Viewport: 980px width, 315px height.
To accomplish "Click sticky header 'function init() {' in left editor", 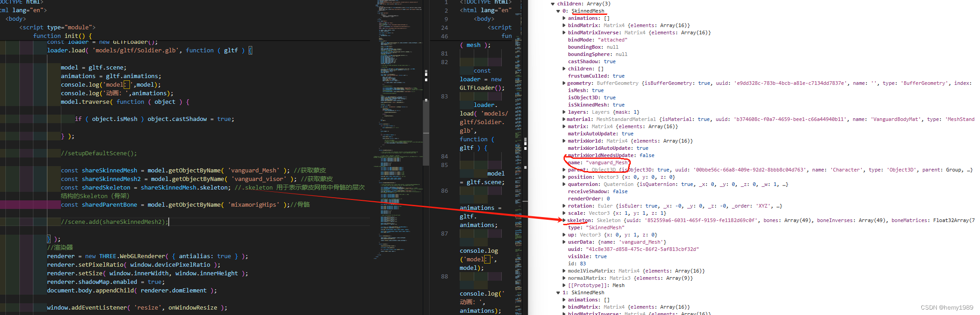I will [62, 36].
